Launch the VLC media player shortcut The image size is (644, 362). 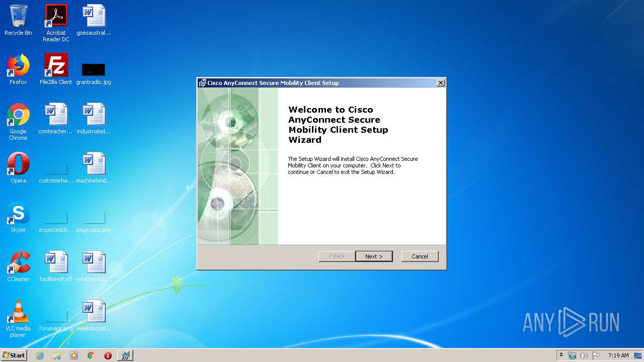[18, 319]
